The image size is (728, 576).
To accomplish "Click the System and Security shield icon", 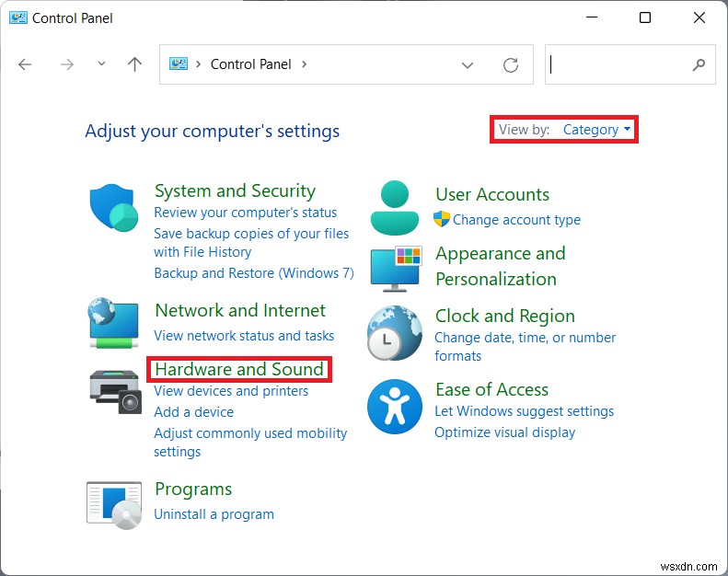I will [x=113, y=207].
